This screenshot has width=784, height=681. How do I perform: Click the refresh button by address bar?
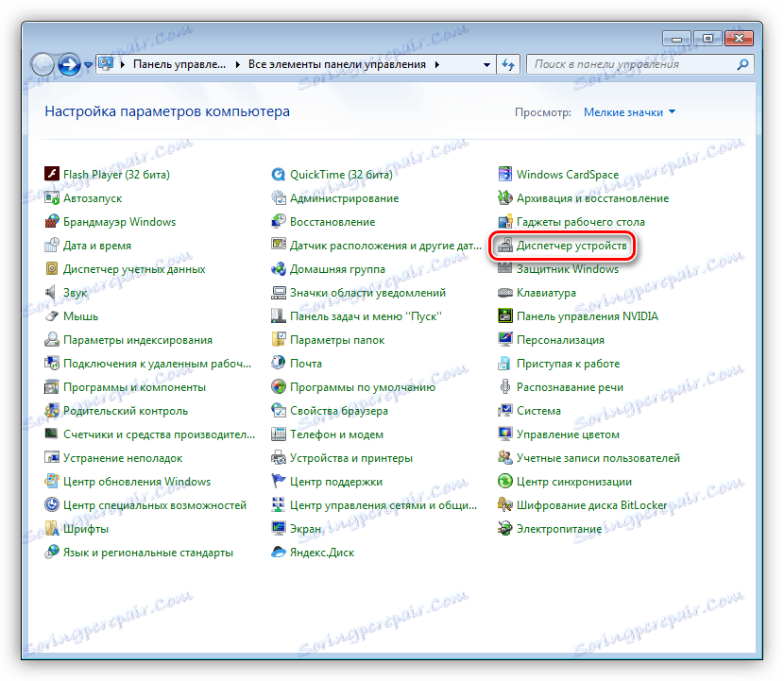508,64
